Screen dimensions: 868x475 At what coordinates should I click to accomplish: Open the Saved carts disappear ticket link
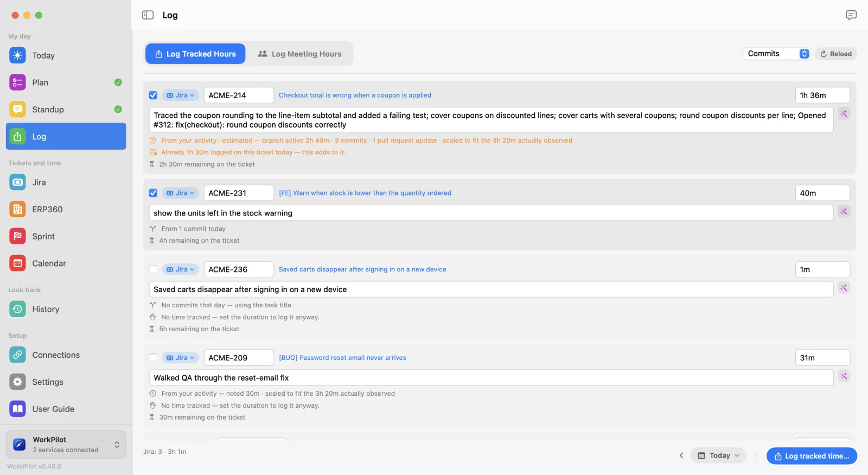[362, 269]
